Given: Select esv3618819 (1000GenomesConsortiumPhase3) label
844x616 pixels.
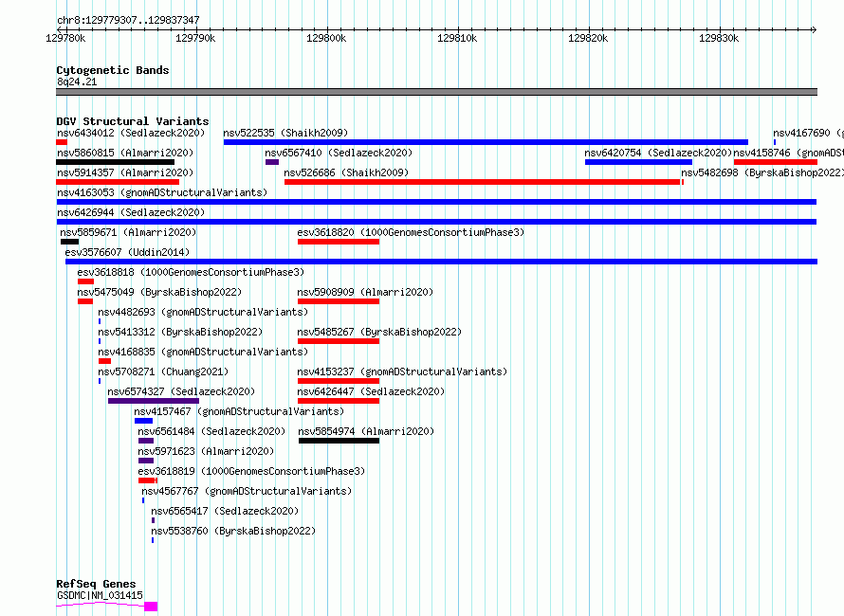Looking at the screenshot, I should point(251,471).
